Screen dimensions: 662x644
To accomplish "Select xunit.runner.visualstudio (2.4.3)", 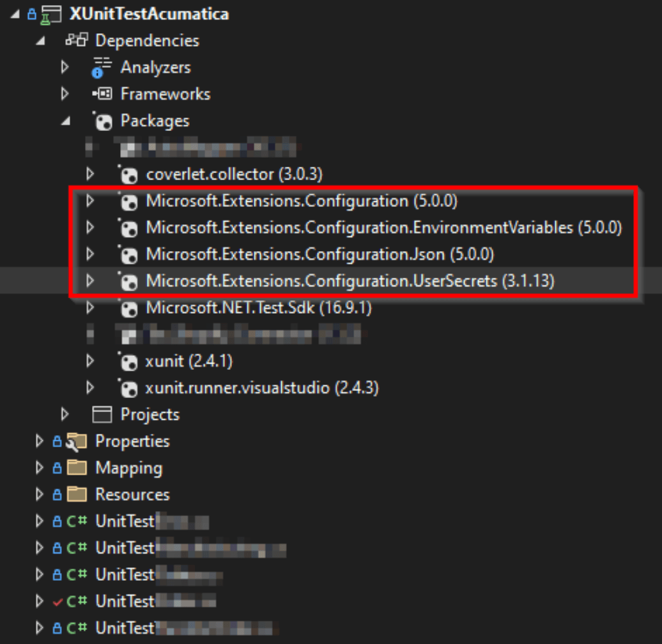I will [x=262, y=388].
